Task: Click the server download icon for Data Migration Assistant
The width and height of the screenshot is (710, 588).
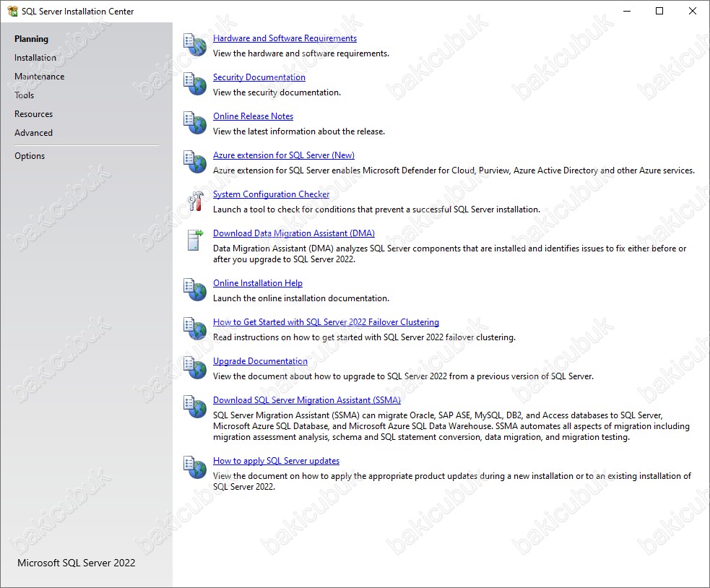Action: pos(195,240)
